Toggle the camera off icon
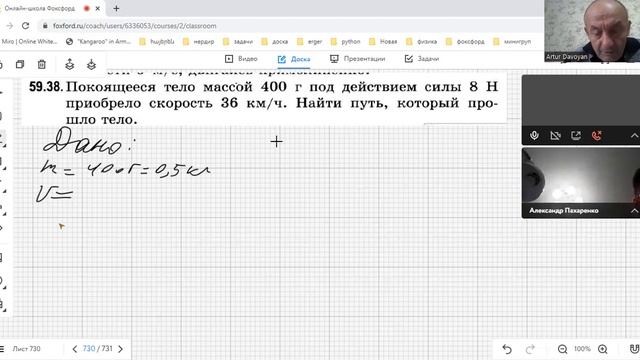 (x=555, y=136)
